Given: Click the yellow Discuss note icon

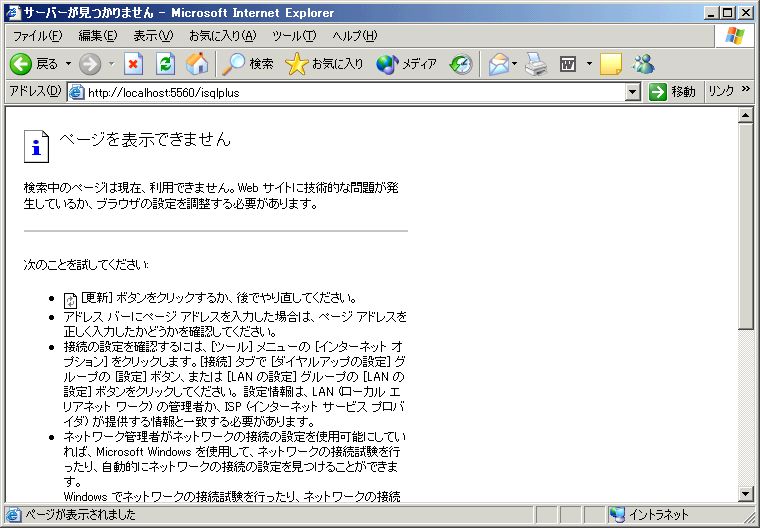Looking at the screenshot, I should (611, 64).
